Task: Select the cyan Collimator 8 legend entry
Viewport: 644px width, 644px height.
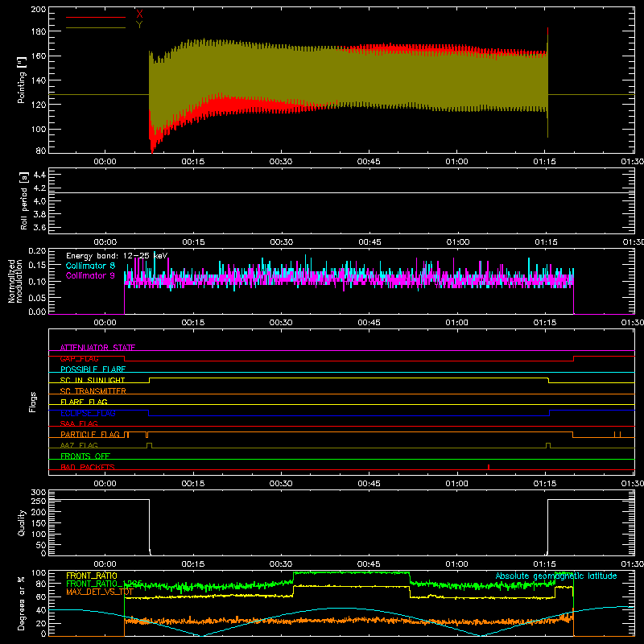Action: (90, 266)
